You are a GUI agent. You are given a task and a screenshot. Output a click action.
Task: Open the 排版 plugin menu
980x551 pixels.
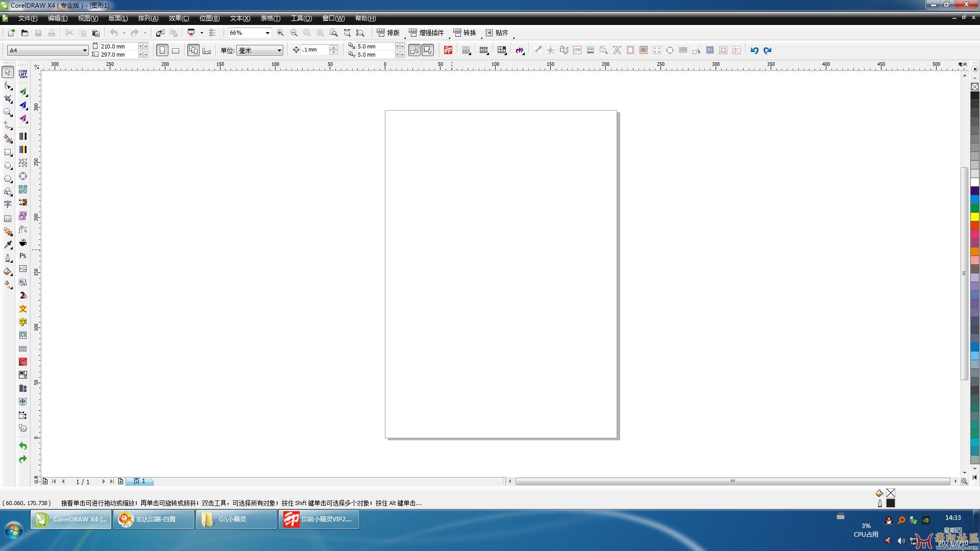point(388,33)
